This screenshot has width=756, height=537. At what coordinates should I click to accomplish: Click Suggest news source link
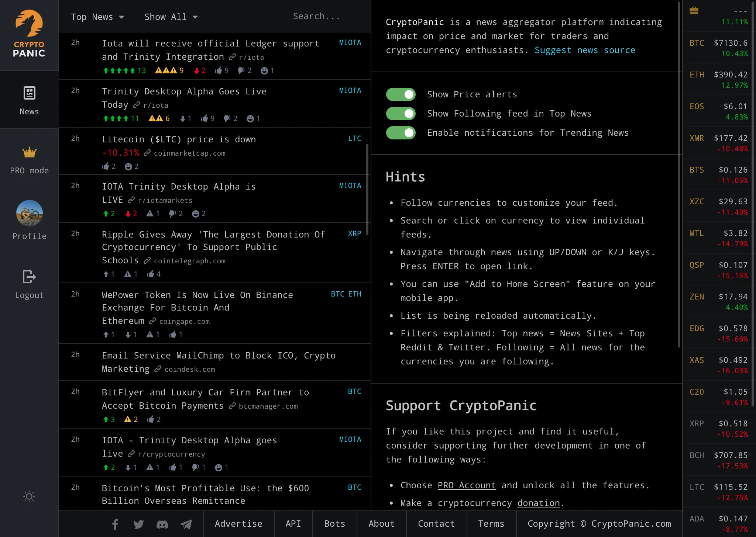[585, 50]
